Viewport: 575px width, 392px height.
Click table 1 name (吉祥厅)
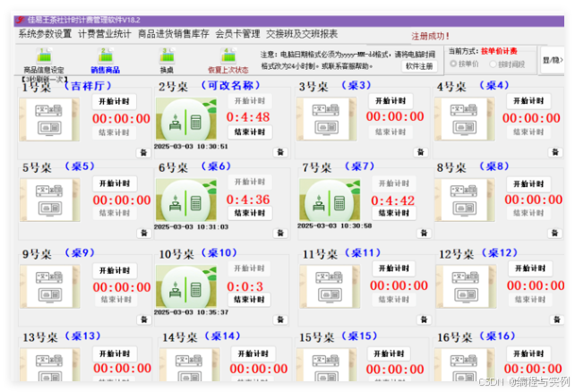87,86
